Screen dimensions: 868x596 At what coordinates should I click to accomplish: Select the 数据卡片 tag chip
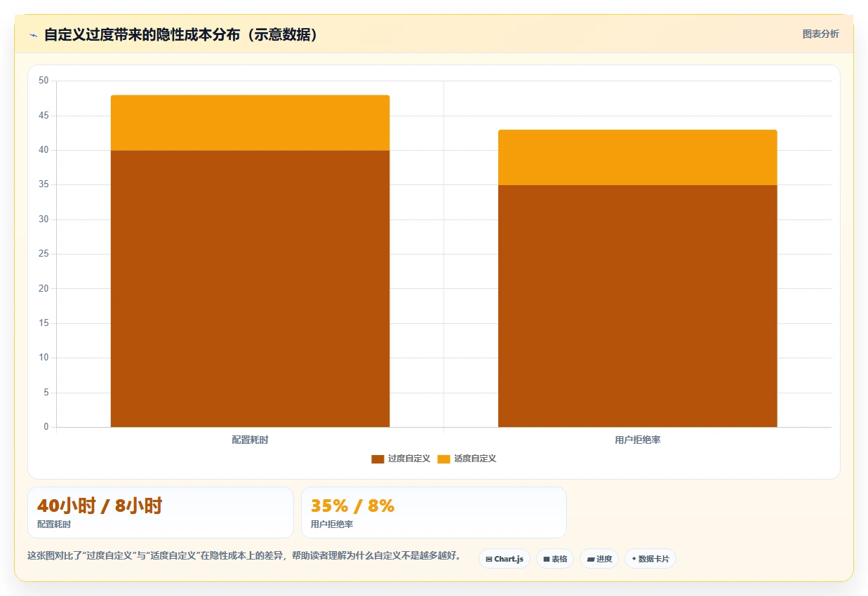[650, 559]
